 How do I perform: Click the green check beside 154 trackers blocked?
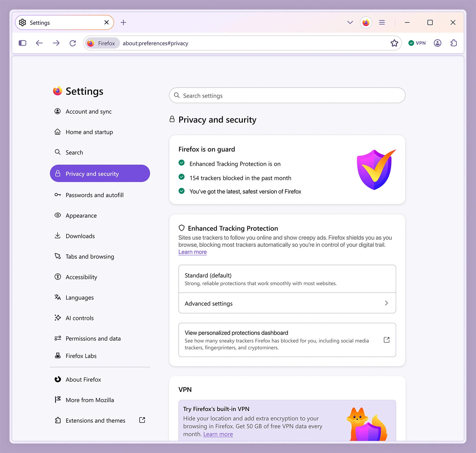pos(182,177)
